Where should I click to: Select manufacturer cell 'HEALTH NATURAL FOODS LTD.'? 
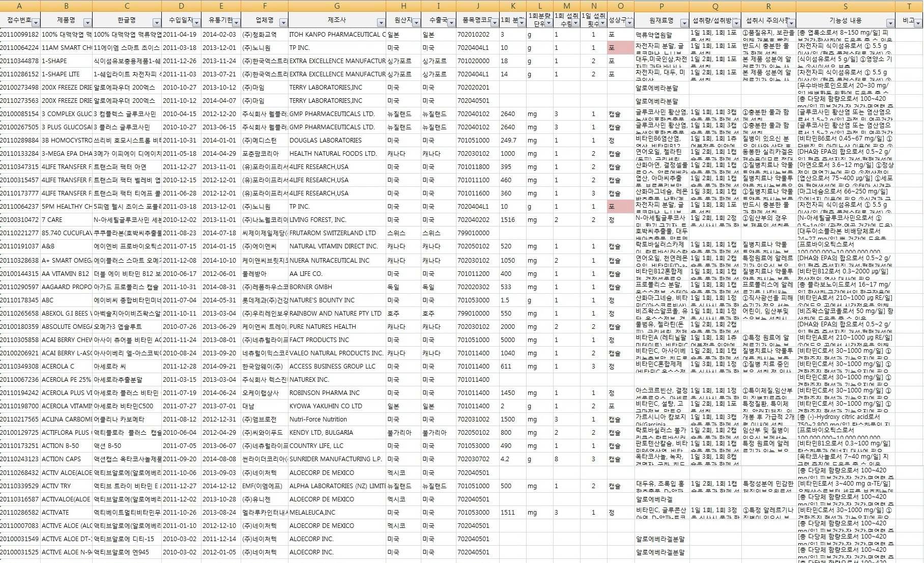[337, 154]
